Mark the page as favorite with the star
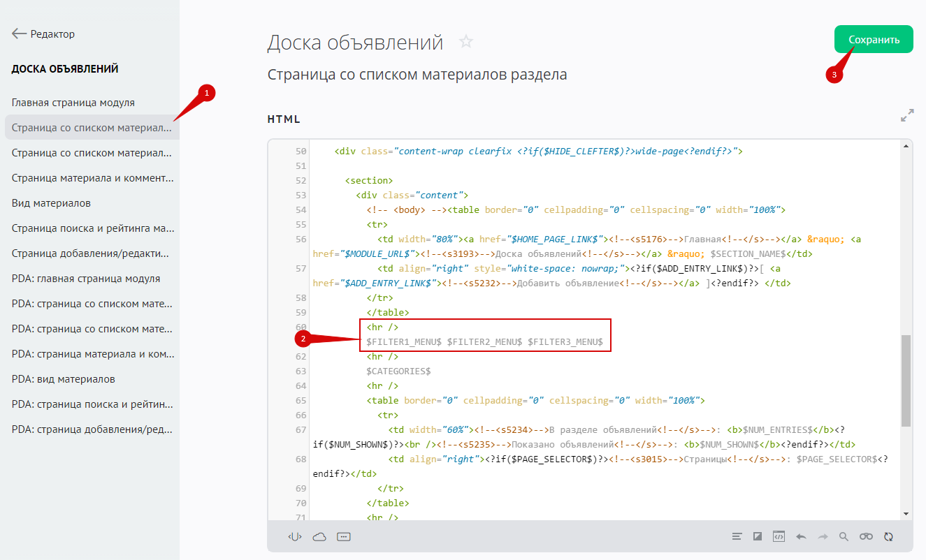This screenshot has width=926, height=560. point(466,42)
